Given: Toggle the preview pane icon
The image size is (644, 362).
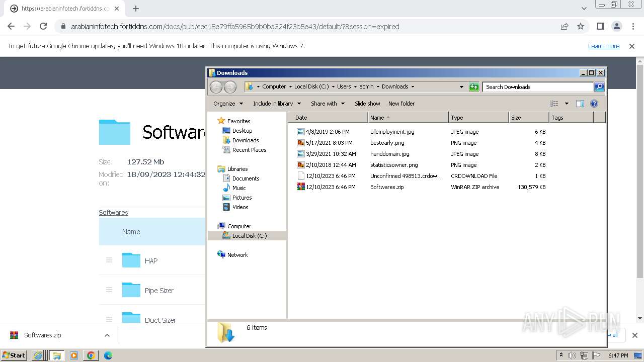Looking at the screenshot, I should (580, 104).
